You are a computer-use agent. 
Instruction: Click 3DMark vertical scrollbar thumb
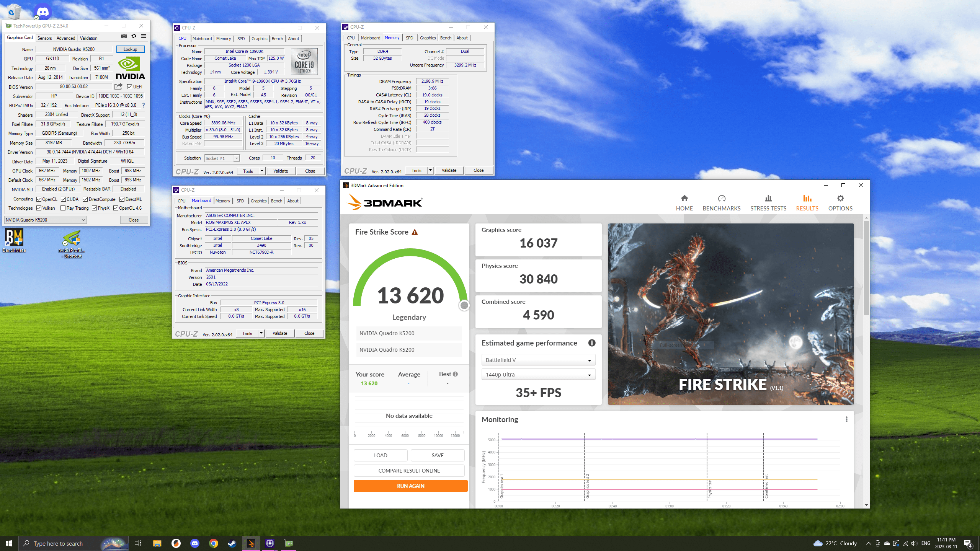[x=866, y=268]
